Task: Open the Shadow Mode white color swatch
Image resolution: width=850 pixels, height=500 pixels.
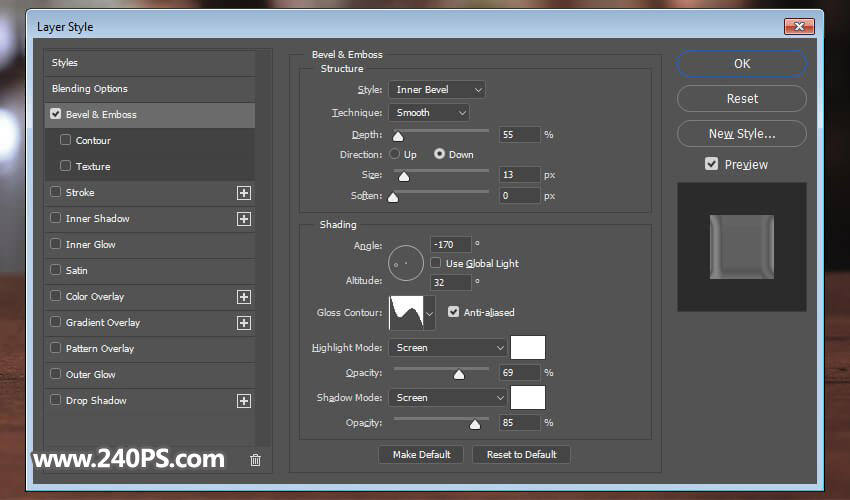Action: [x=528, y=398]
